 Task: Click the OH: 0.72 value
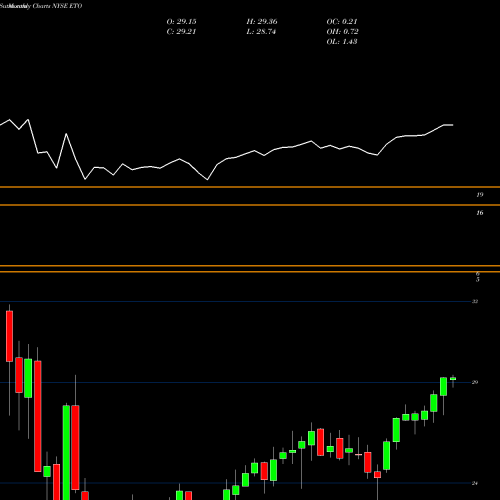342,32
